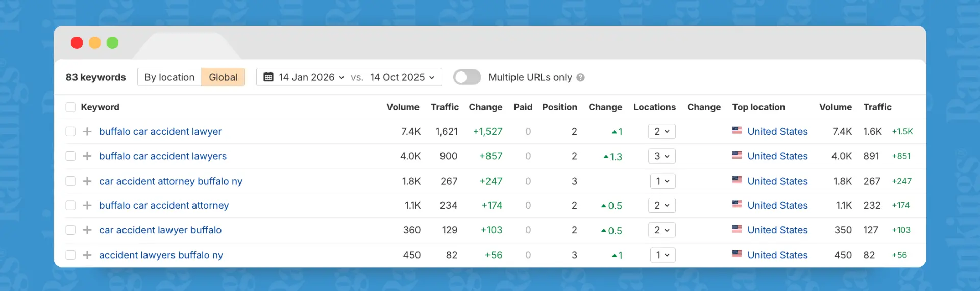Open the 14 Oct 2025 comparison date dropdown
The height and width of the screenshot is (291, 980).
(402, 77)
